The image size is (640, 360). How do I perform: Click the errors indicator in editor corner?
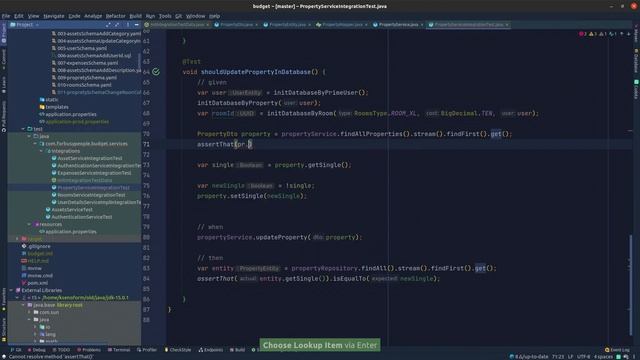click(583, 34)
